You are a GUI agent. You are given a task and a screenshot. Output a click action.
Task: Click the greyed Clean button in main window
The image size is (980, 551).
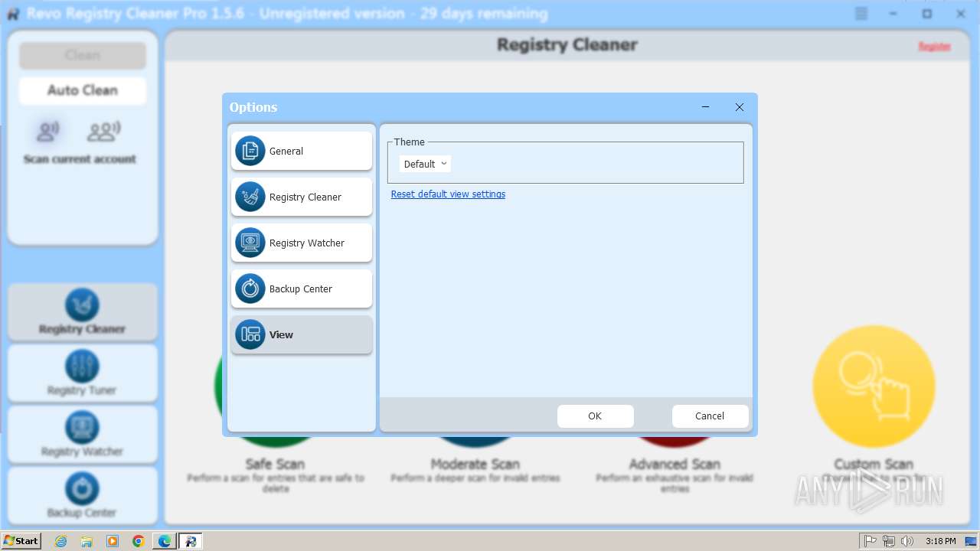pyautogui.click(x=83, y=55)
